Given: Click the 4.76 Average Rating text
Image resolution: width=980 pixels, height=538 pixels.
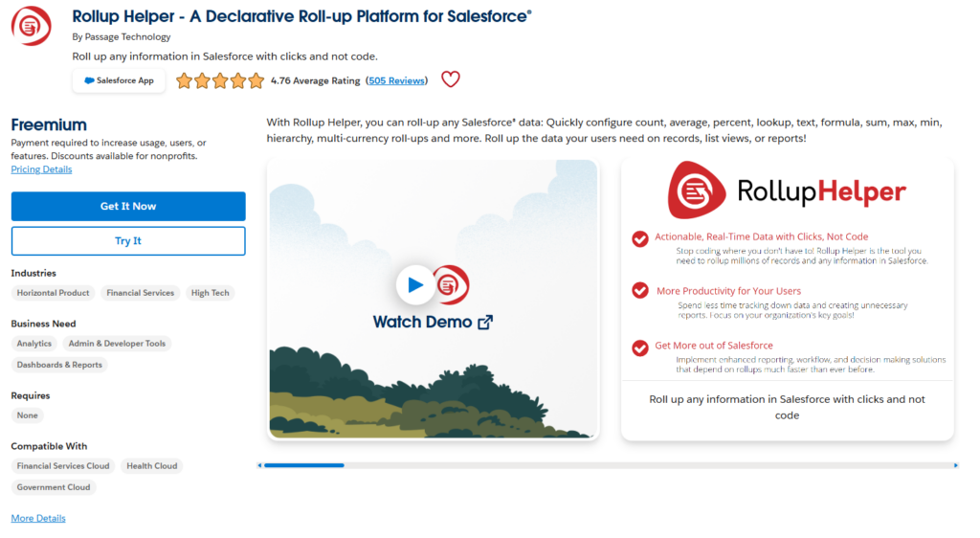Looking at the screenshot, I should [316, 80].
